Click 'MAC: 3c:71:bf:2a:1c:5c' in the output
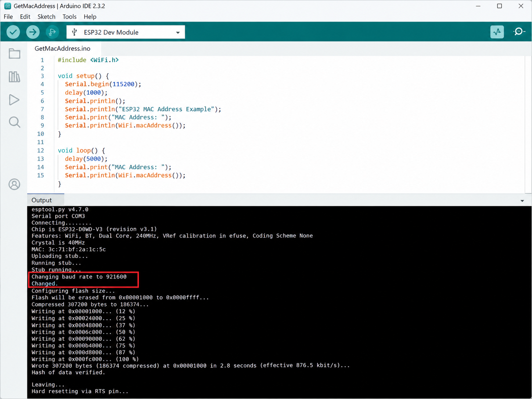Image resolution: width=532 pixels, height=399 pixels. coord(69,249)
